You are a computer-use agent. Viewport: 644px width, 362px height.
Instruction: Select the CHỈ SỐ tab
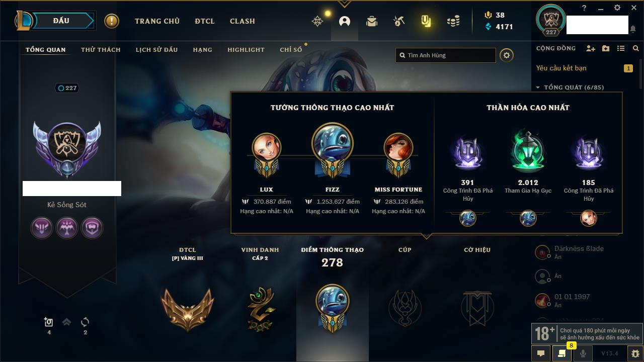[291, 50]
